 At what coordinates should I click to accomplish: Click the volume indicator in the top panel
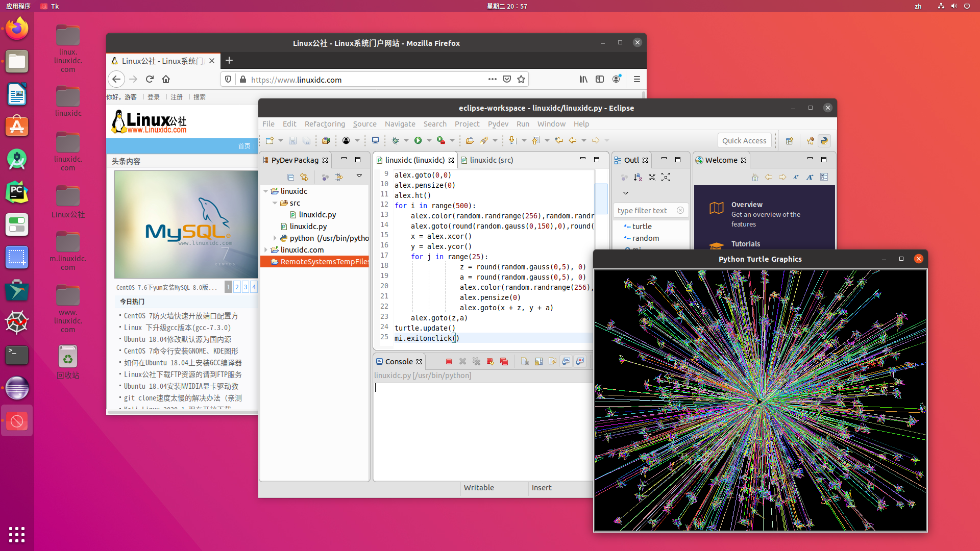[954, 6]
